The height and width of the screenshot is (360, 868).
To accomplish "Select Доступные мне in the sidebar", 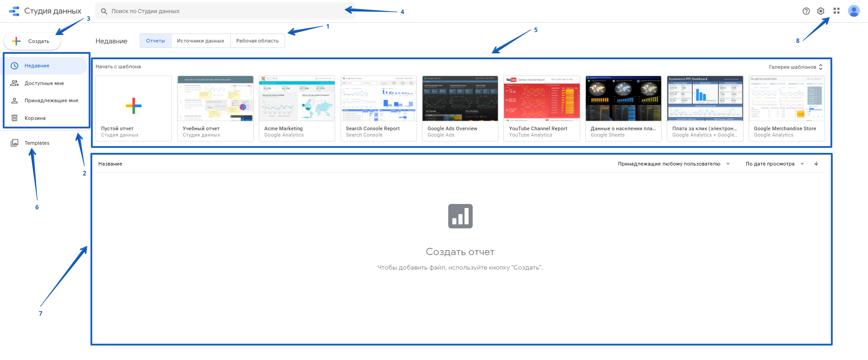I will click(44, 83).
